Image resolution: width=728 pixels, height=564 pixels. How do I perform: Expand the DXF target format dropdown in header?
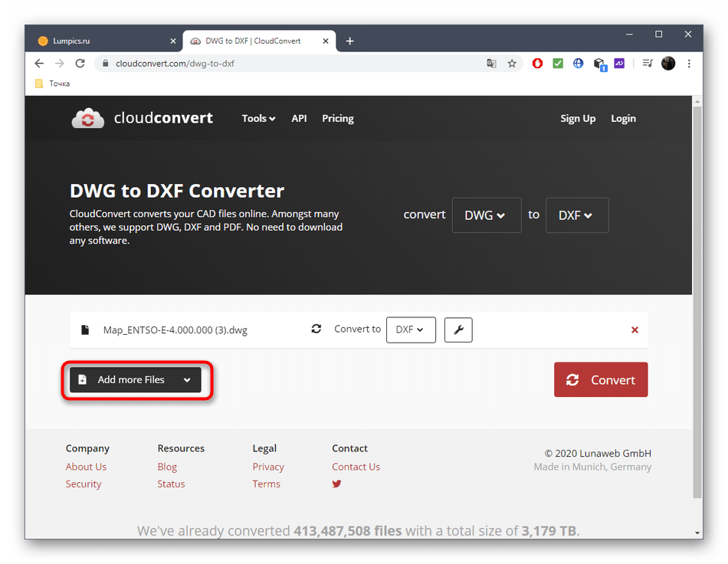point(576,215)
